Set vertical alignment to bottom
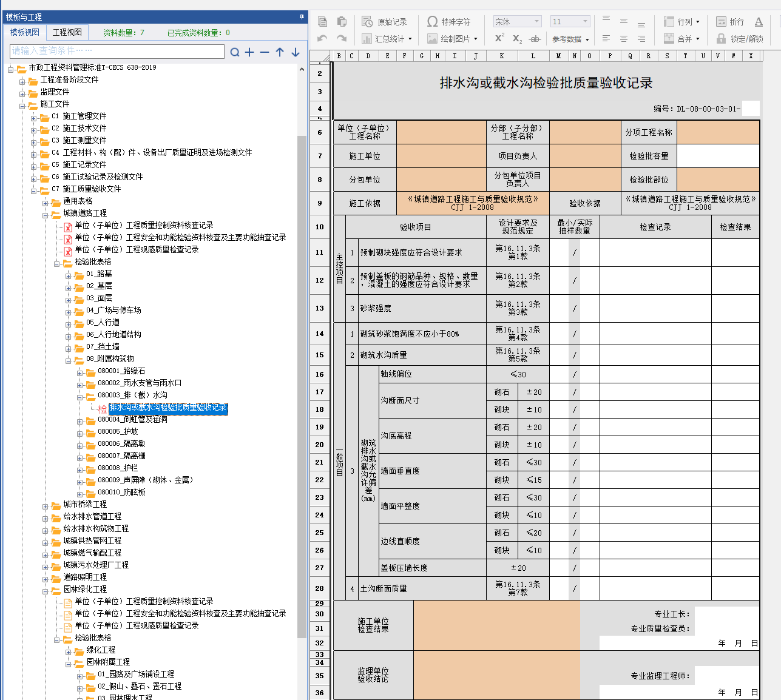The image size is (781, 700). coord(641,24)
